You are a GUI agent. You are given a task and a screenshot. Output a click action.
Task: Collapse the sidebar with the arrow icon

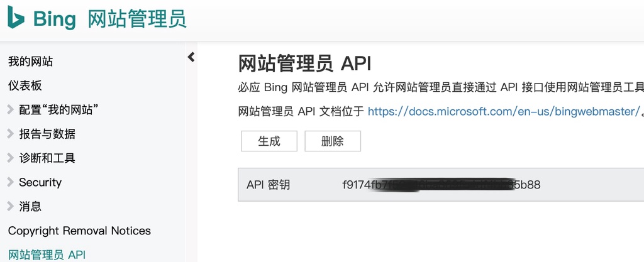[x=191, y=57]
